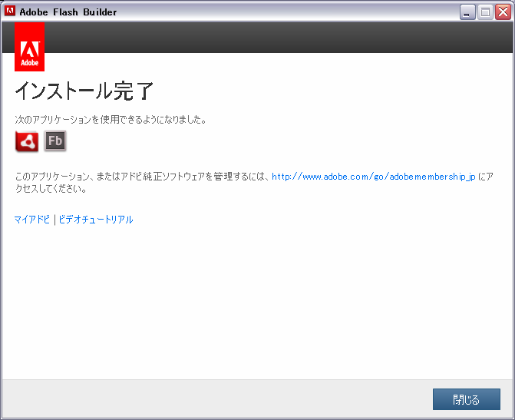515x420 pixels.
Task: Open the マイアドビ link
Action: 32,219
